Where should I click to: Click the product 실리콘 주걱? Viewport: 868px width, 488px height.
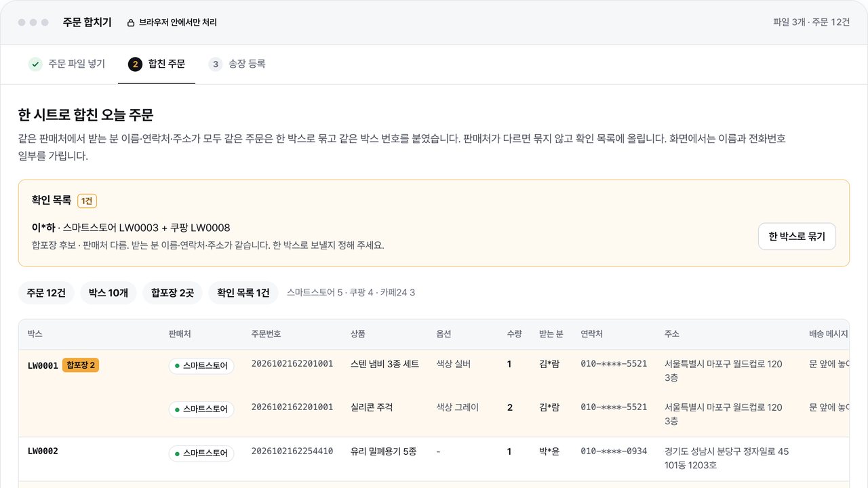[x=372, y=407]
